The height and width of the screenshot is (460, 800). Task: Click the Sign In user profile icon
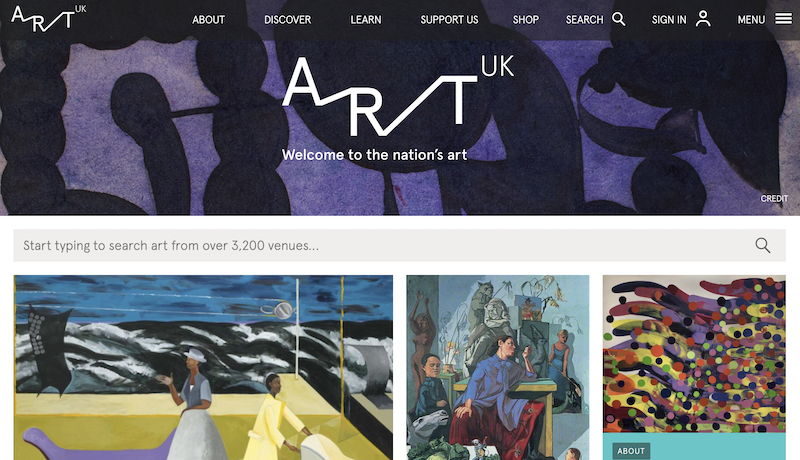pyautogui.click(x=703, y=19)
